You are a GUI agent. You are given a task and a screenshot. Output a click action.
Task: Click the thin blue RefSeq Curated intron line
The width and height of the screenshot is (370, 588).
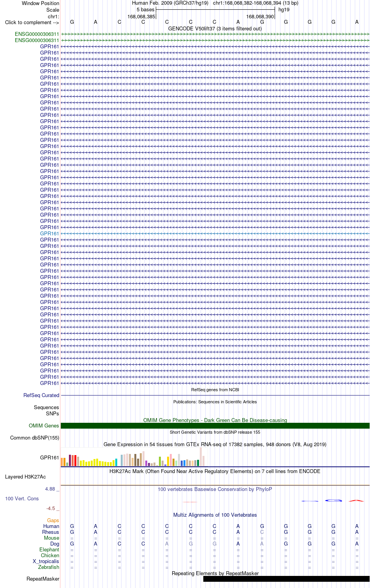pyautogui.click(x=215, y=395)
